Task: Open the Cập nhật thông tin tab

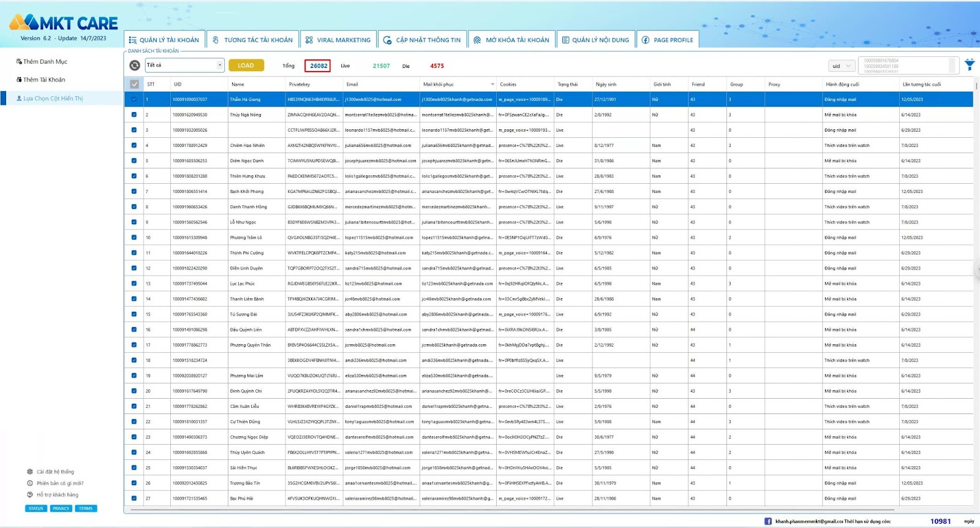Action: 423,40
